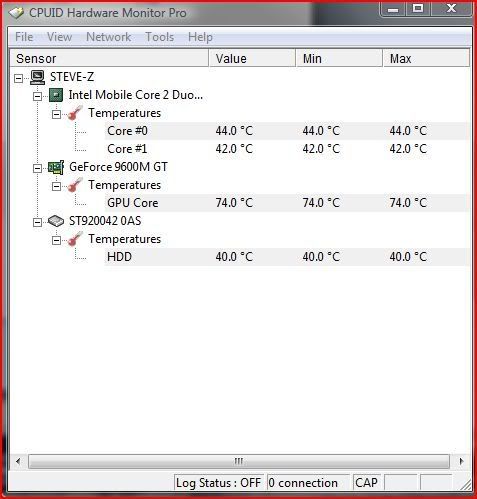
Task: Select the Core #0 row
Action: 287,131
